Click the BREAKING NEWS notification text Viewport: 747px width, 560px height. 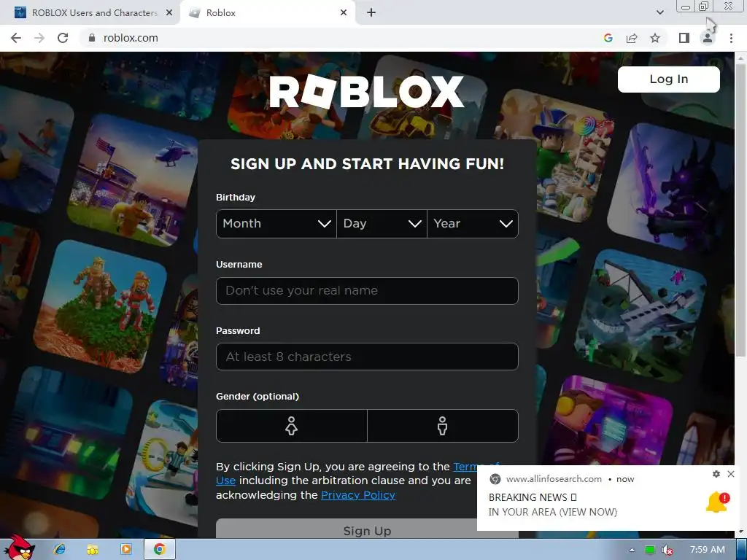coord(533,497)
